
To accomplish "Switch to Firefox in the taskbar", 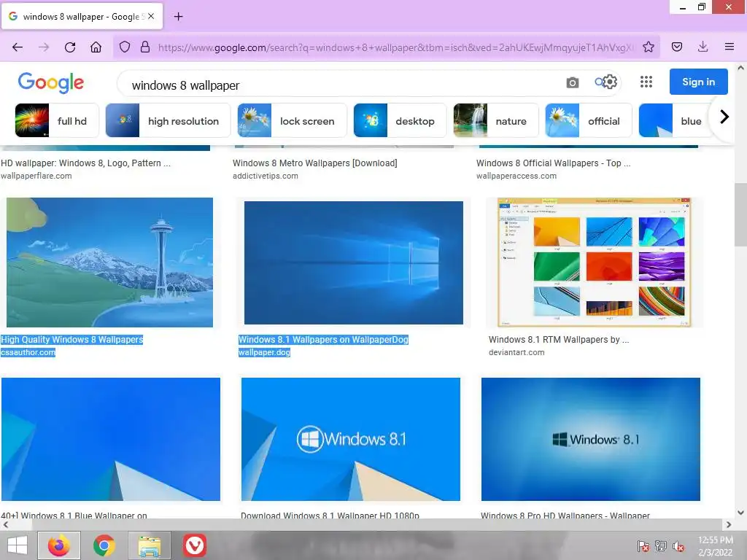I will 59,545.
